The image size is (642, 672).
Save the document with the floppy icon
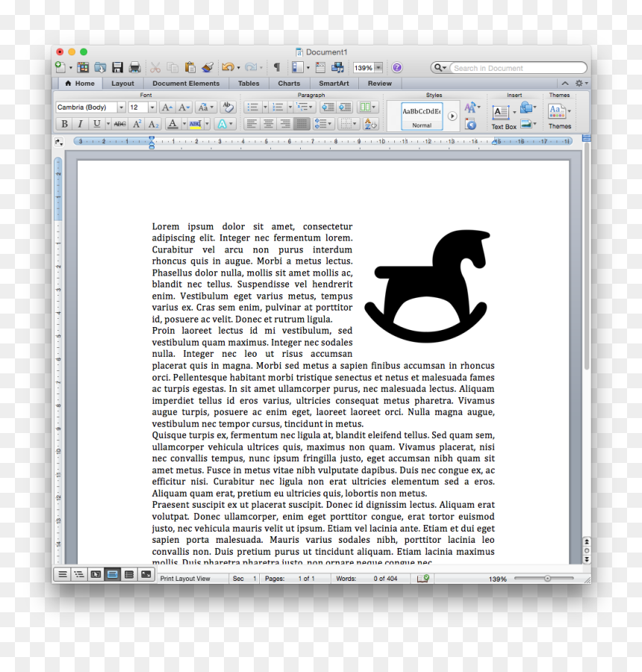[117, 67]
